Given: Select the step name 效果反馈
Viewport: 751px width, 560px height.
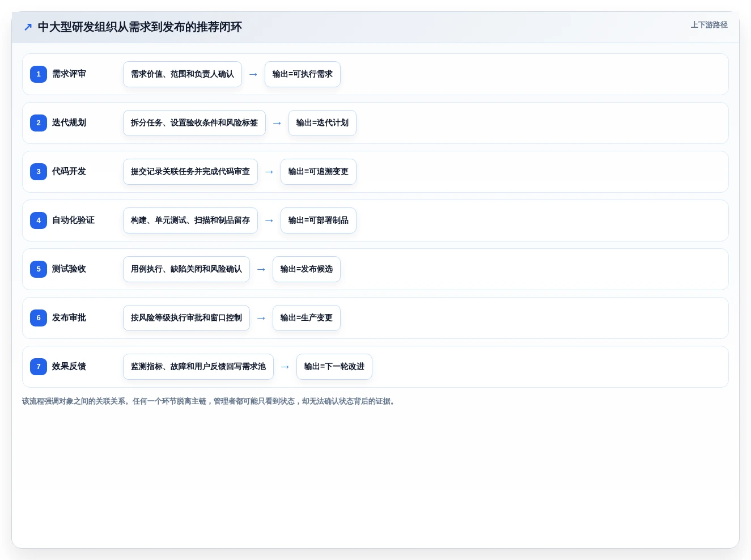Looking at the screenshot, I should coord(69,367).
